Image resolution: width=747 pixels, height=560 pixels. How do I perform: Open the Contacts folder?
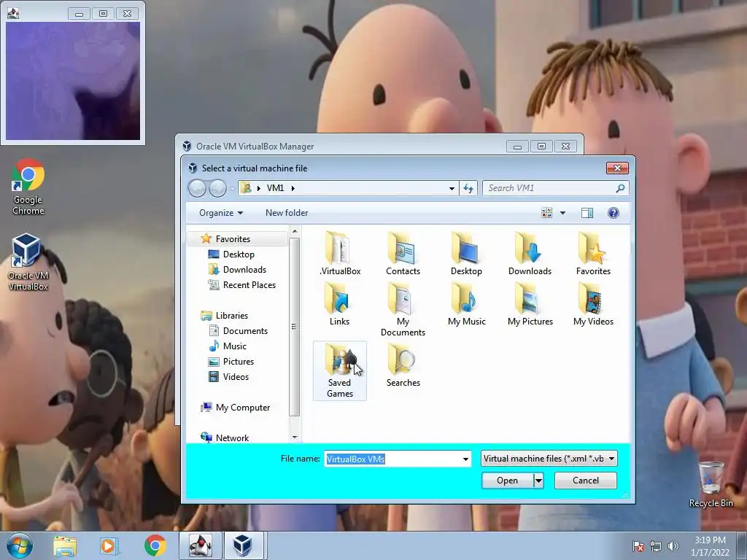click(x=403, y=253)
